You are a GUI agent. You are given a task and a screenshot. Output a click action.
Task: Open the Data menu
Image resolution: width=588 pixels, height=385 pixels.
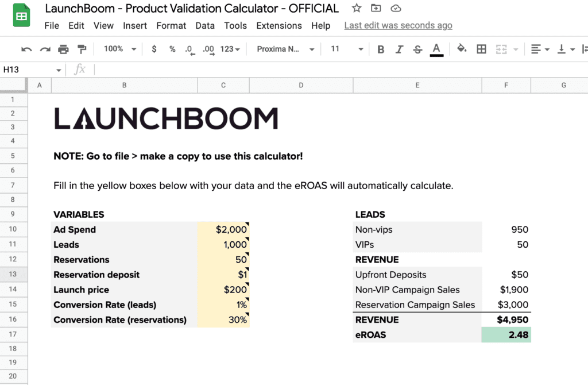coord(205,25)
